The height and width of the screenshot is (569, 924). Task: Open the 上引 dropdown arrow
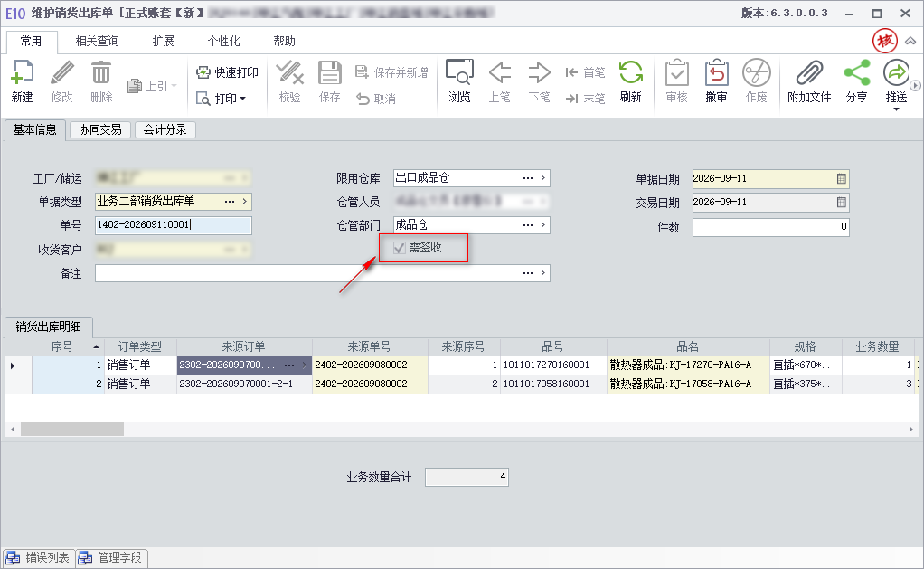pos(174,86)
